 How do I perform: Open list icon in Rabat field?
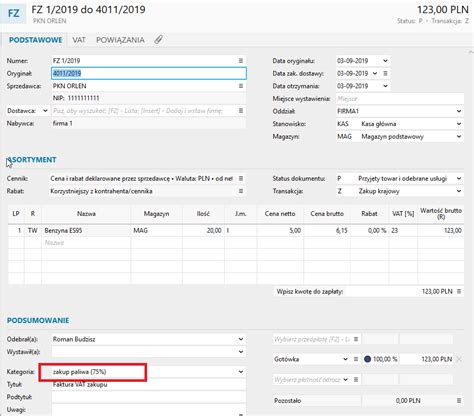(241, 191)
